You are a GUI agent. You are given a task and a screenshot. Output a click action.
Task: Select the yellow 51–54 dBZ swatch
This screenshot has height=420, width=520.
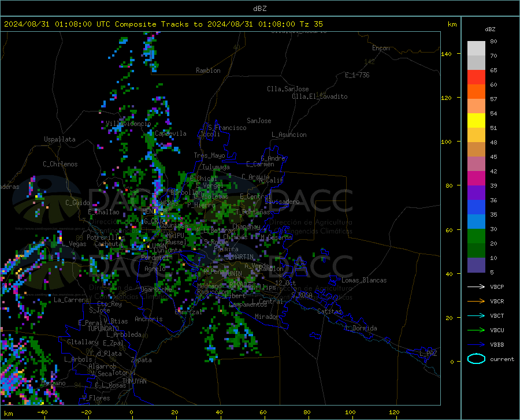pos(476,121)
